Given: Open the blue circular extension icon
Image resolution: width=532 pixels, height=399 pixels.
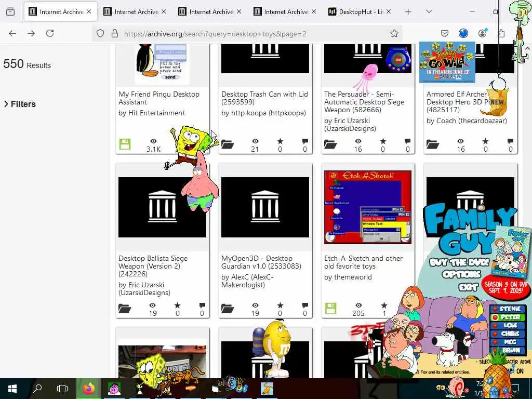Looking at the screenshot, I should (x=463, y=33).
